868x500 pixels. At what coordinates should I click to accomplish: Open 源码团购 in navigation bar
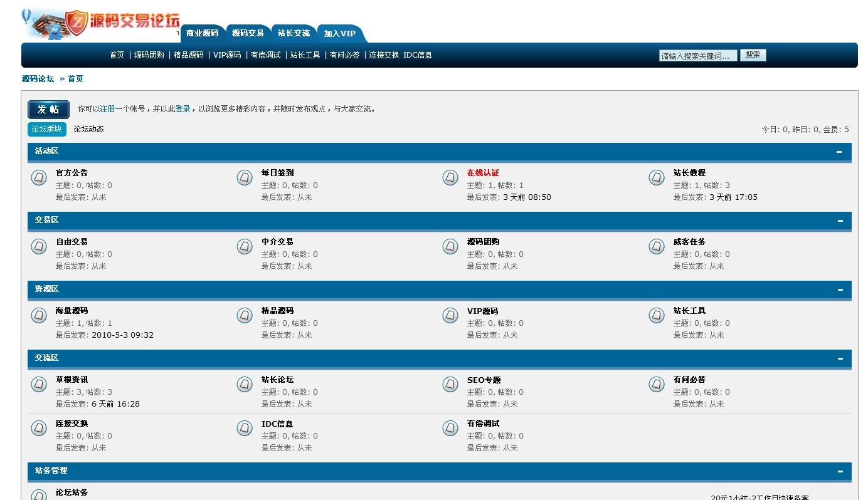(149, 55)
